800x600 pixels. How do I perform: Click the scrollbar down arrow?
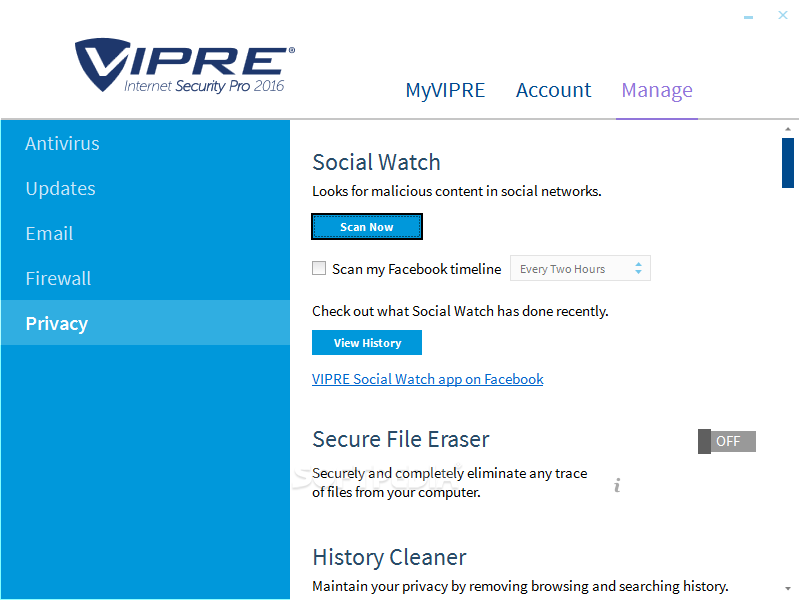coord(788,588)
